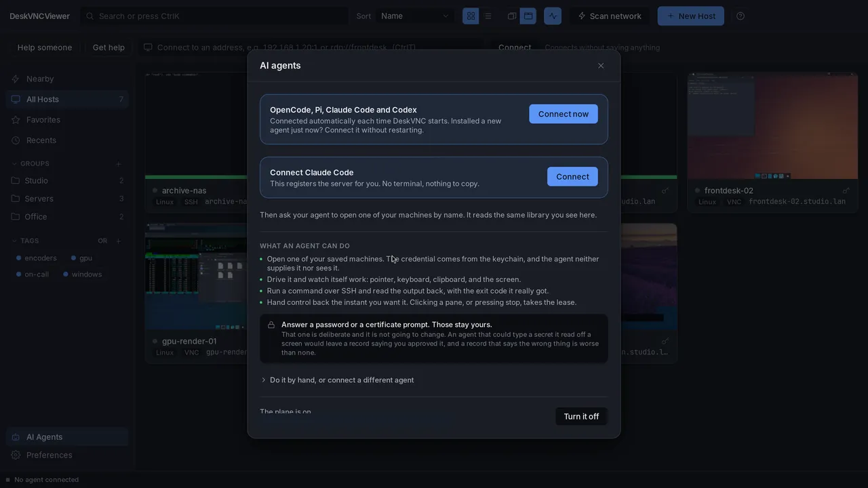Open Recents in sidebar
The width and height of the screenshot is (868, 488).
[67, 140]
